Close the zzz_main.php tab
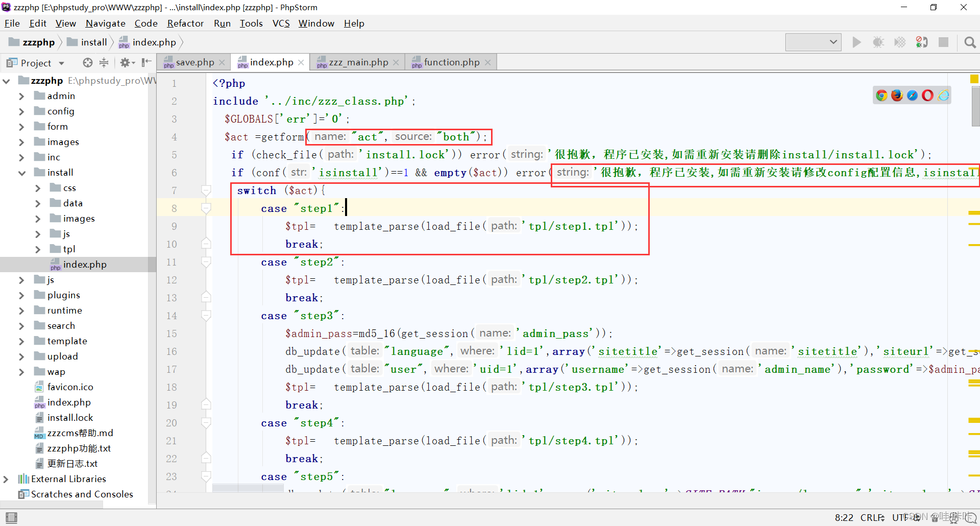This screenshot has height=526, width=980. pos(396,62)
